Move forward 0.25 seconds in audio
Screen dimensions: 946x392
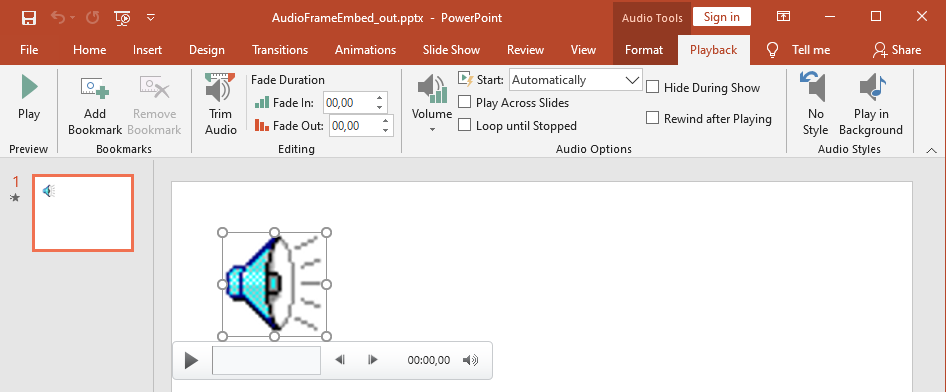pyautogui.click(x=373, y=360)
